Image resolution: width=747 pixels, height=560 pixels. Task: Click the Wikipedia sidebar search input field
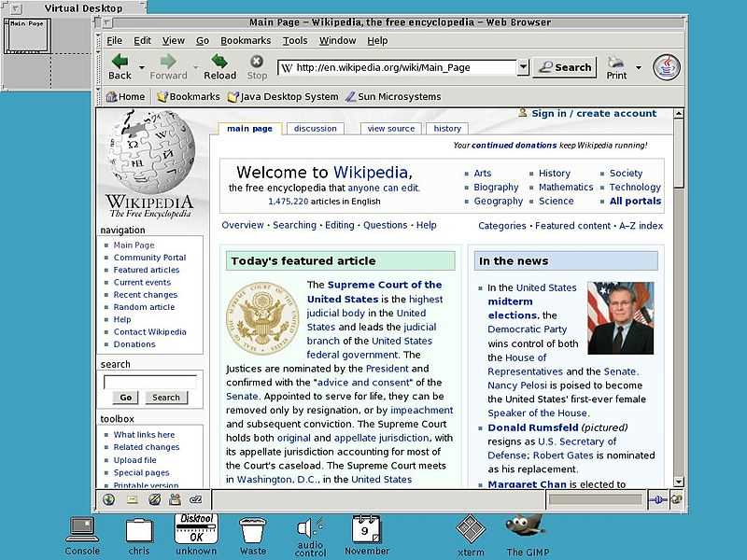pyautogui.click(x=150, y=382)
